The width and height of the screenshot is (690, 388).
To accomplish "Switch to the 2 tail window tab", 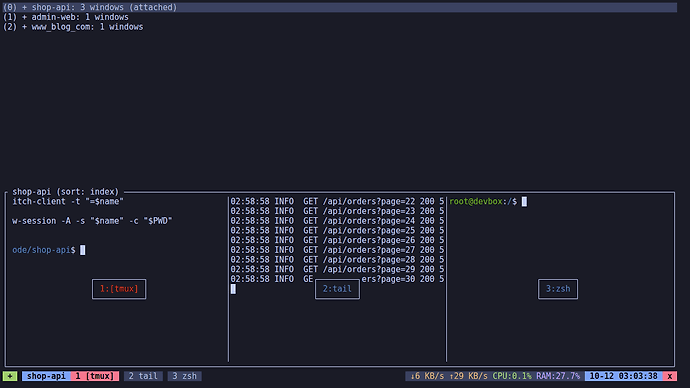I will point(143,376).
